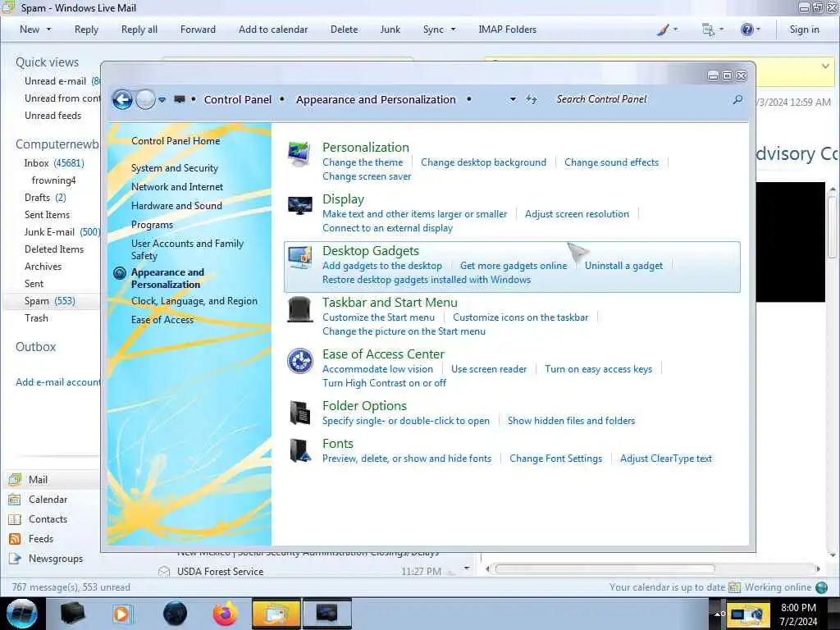
Task: Click the Taskbar and Start Menu icon
Action: 299,309
